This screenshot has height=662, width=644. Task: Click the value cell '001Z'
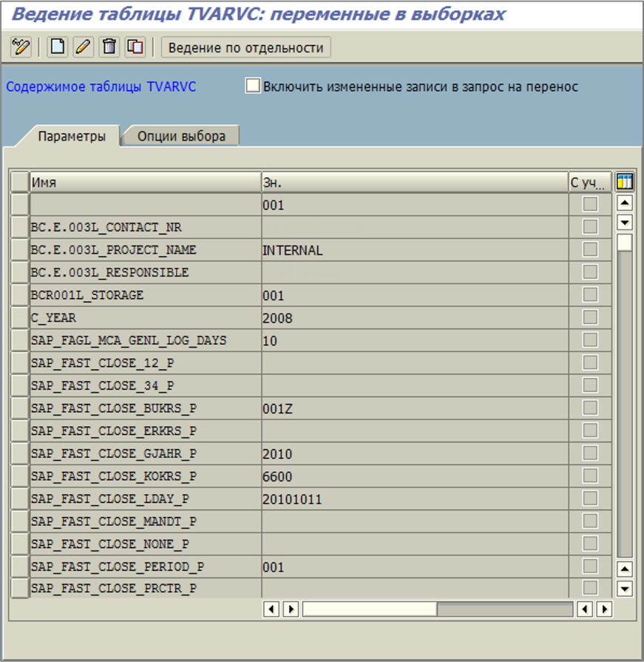click(x=415, y=408)
